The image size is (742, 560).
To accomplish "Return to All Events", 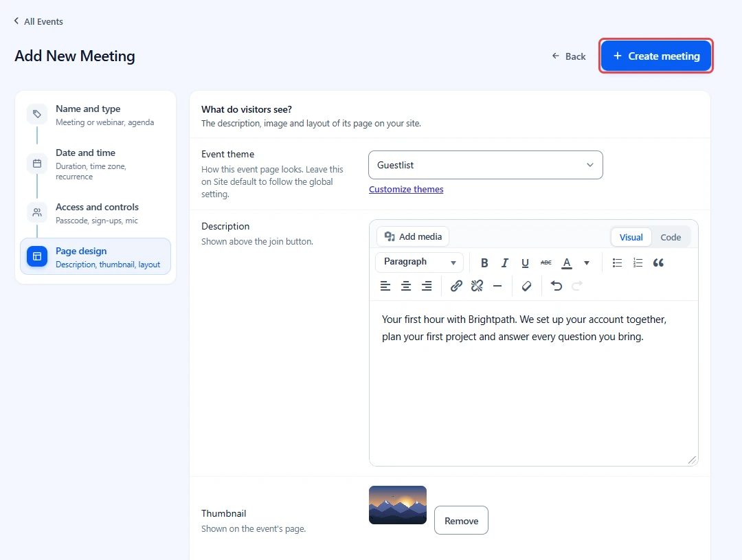I will point(38,21).
